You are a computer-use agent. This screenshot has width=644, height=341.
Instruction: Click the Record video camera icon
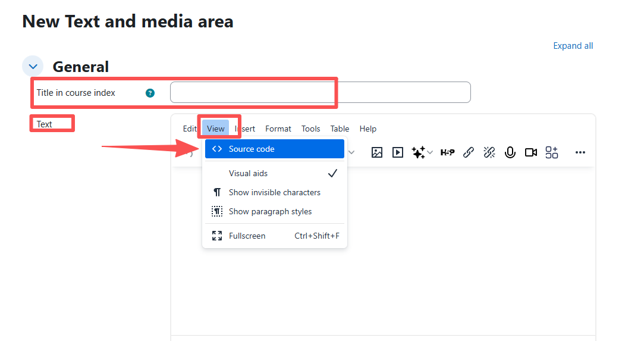[x=531, y=152]
